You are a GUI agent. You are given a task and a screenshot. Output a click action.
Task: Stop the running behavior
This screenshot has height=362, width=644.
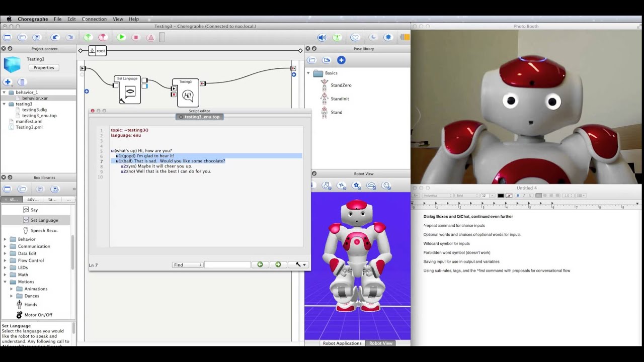click(136, 37)
